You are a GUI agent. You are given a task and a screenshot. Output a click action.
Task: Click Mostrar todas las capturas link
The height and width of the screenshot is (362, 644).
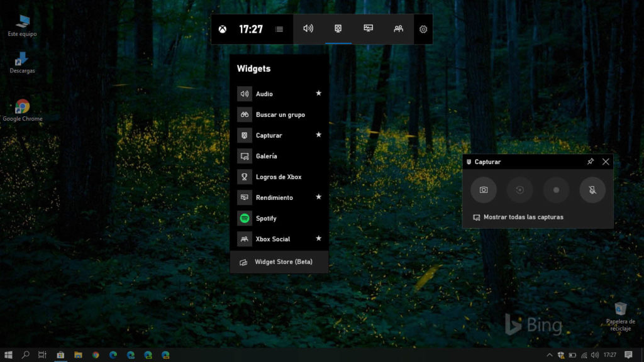[523, 217]
